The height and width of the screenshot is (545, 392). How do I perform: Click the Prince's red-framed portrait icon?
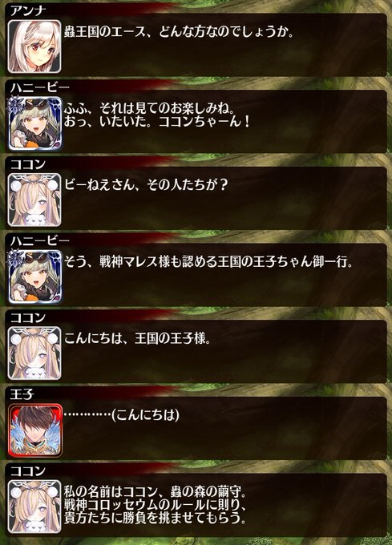coord(34,430)
